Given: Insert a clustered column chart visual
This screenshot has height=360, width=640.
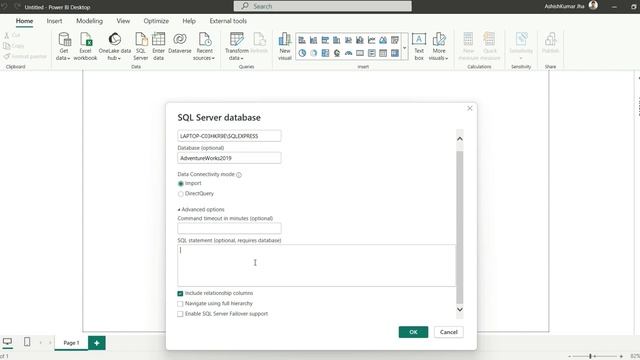Looking at the screenshot, I should 336,40.
